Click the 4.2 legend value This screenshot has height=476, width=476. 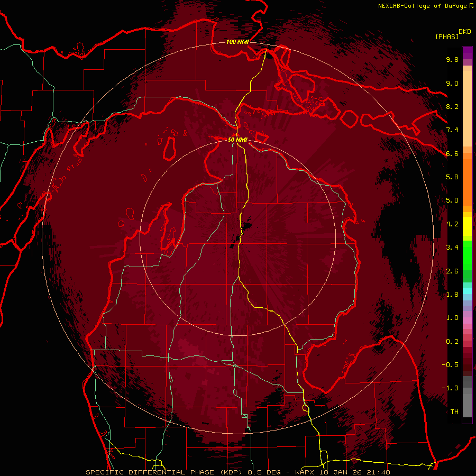452,224
